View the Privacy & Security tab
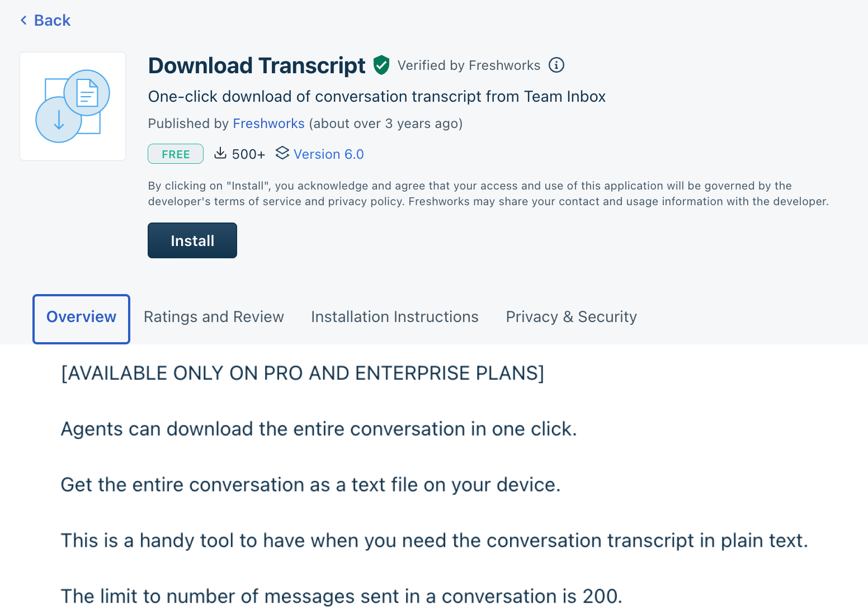 pyautogui.click(x=571, y=316)
